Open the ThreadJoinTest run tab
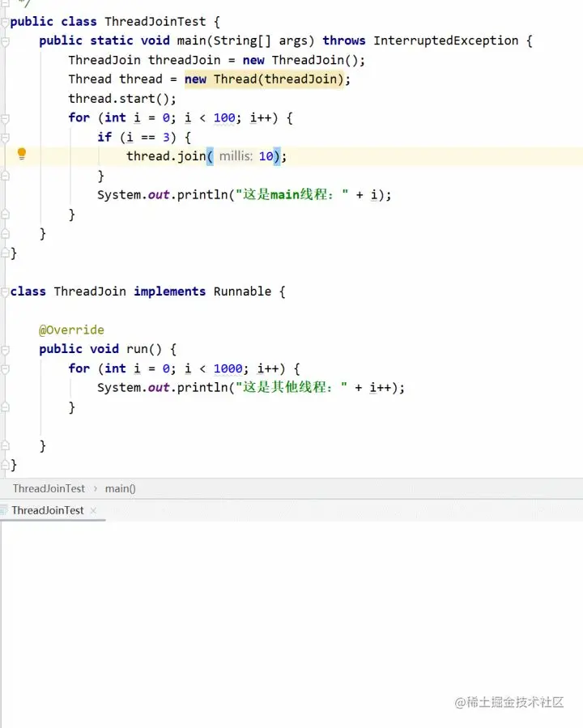 point(47,510)
